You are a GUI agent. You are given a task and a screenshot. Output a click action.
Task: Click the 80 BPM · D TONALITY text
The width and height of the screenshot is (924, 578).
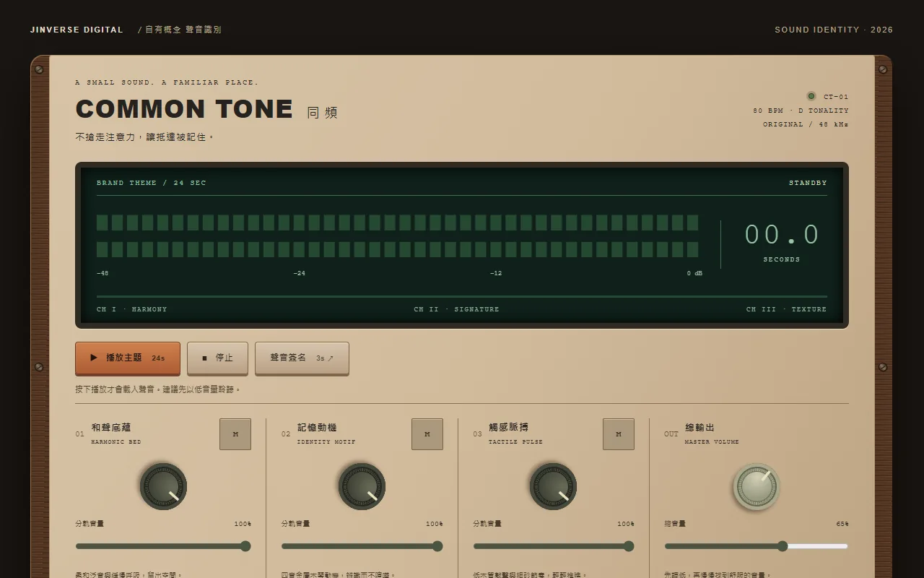801,111
